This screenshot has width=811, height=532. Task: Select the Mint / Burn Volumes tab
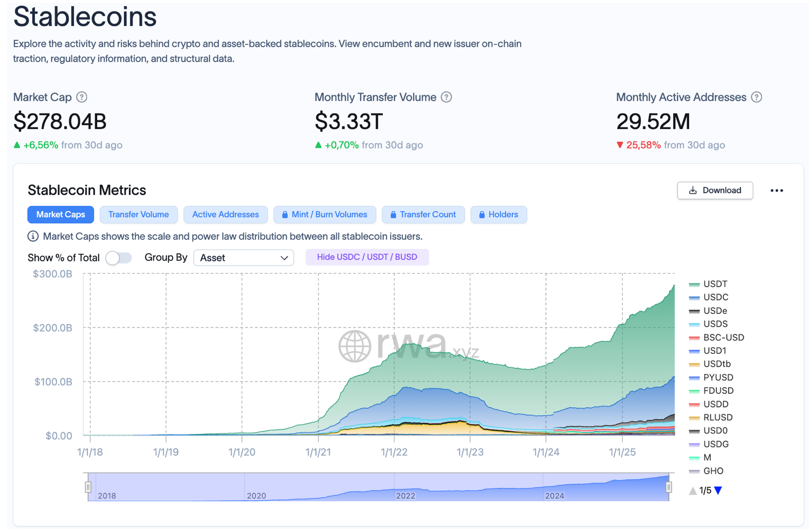tap(325, 215)
